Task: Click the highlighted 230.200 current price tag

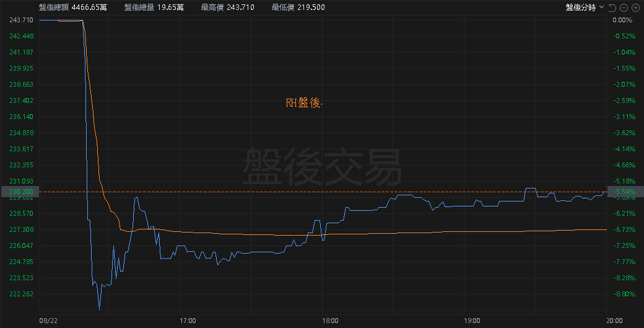Action: pos(20,192)
